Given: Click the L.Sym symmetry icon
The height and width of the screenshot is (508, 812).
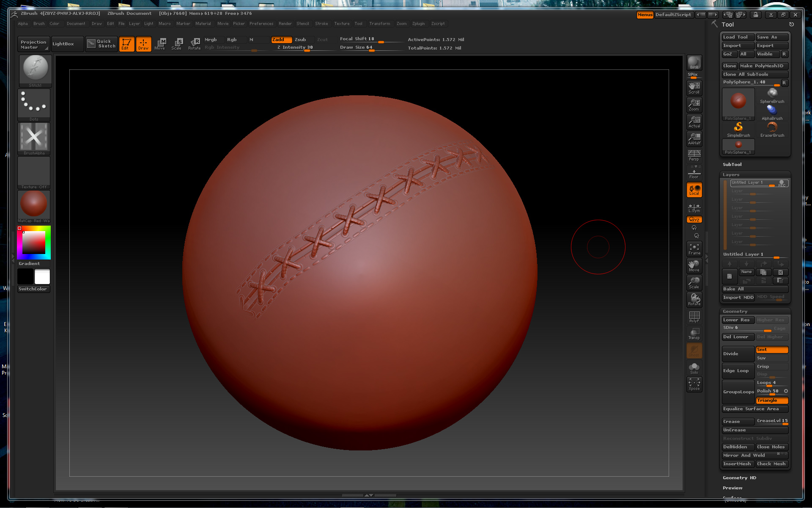Looking at the screenshot, I should [x=694, y=207].
